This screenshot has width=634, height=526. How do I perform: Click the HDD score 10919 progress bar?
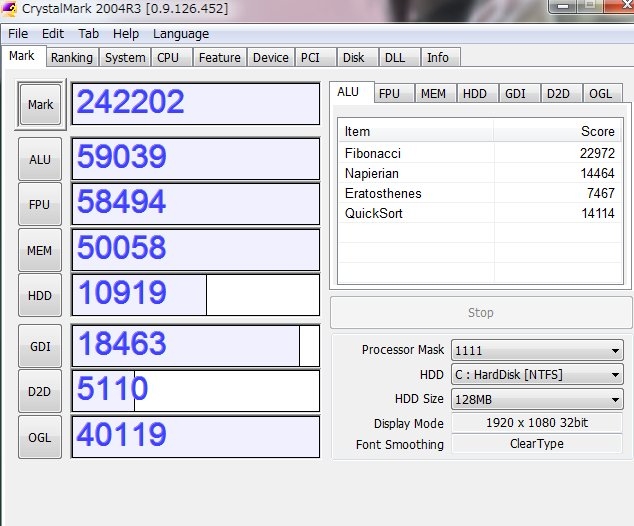[196, 295]
